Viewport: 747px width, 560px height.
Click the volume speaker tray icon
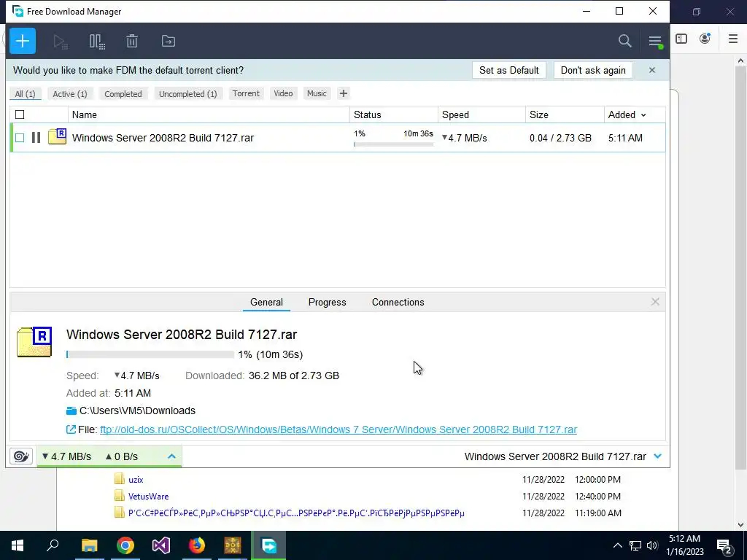click(x=652, y=545)
